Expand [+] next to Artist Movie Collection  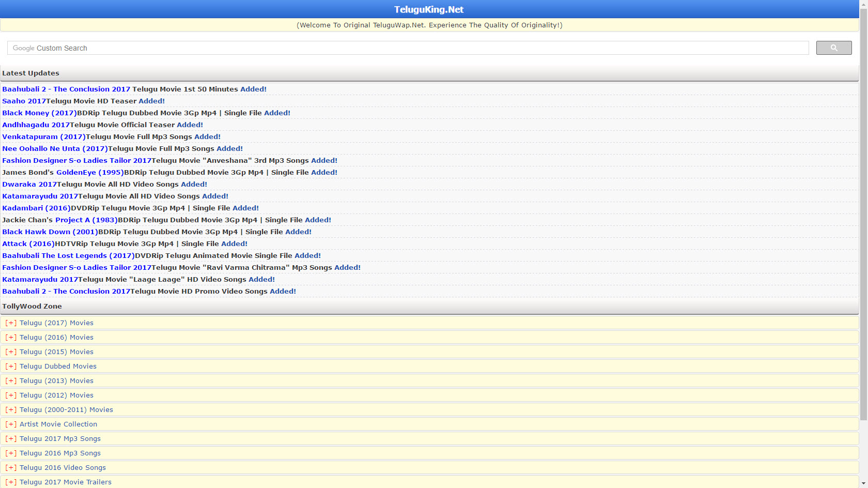pyautogui.click(x=11, y=424)
